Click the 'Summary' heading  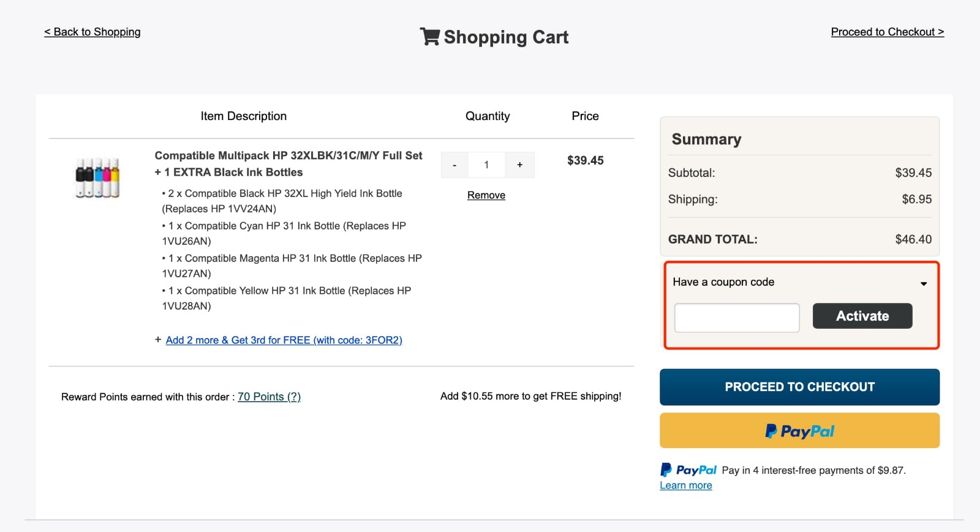tap(706, 140)
